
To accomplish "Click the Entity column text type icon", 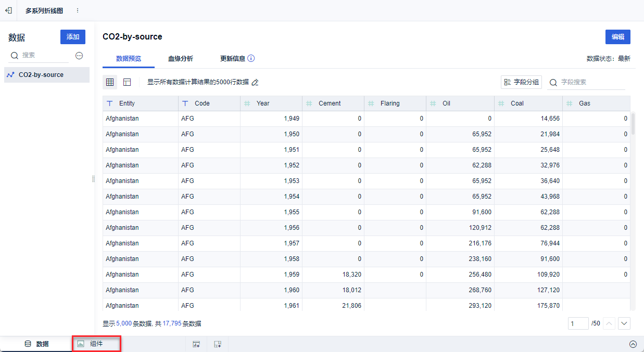I will click(109, 103).
